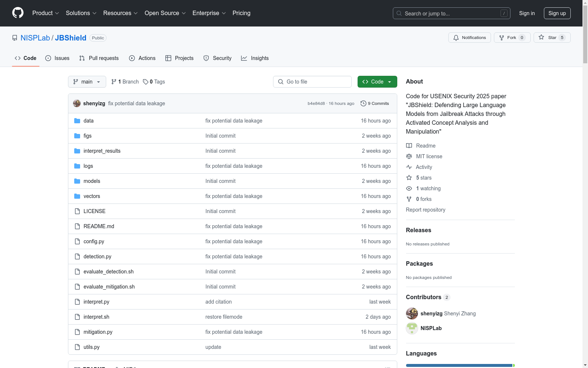Viewport: 588px width, 368px height.
Task: Open the GitHub homepage logo
Action: click(x=18, y=13)
